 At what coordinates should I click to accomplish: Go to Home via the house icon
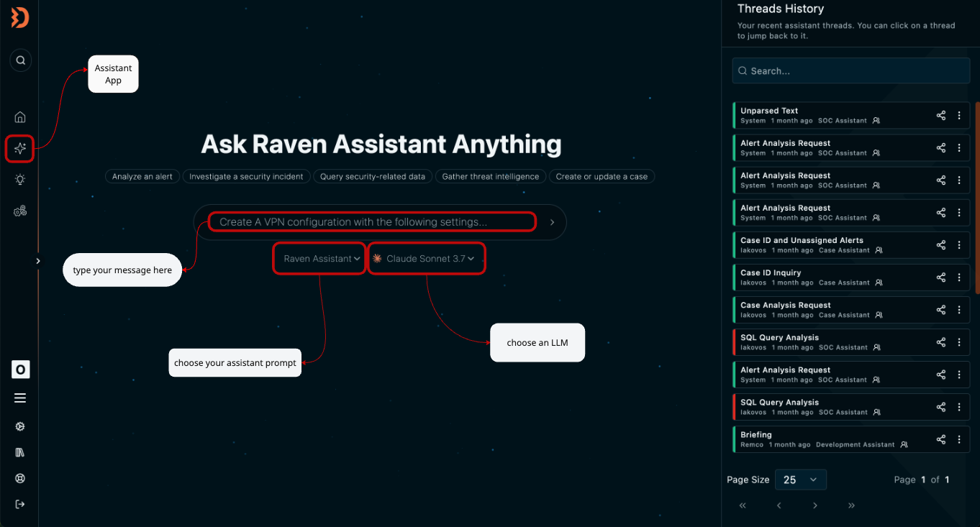click(x=20, y=117)
